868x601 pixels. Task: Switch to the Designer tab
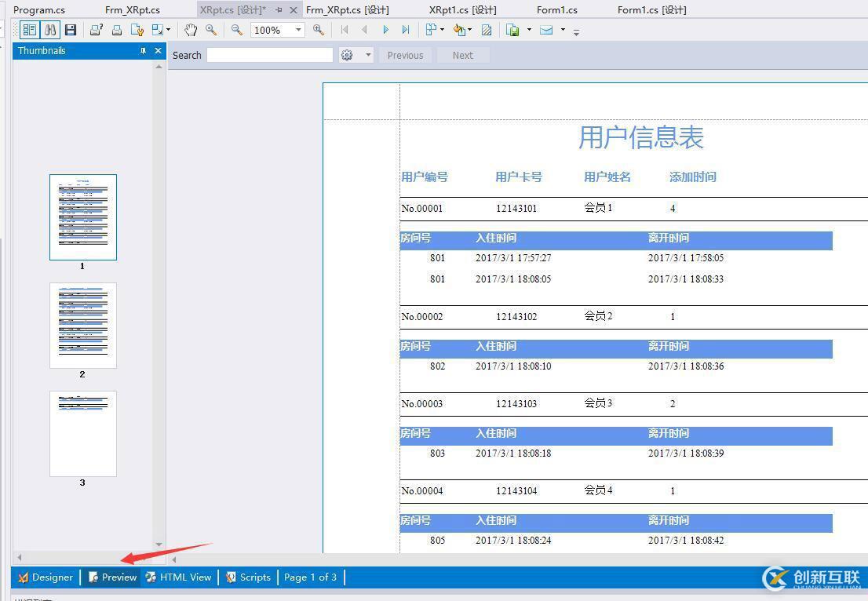46,577
